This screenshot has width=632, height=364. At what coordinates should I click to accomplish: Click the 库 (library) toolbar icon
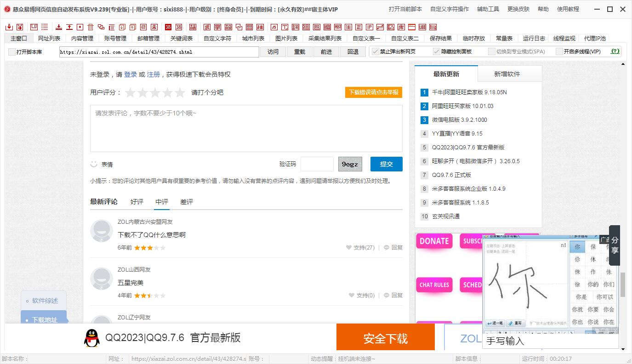pos(401,27)
